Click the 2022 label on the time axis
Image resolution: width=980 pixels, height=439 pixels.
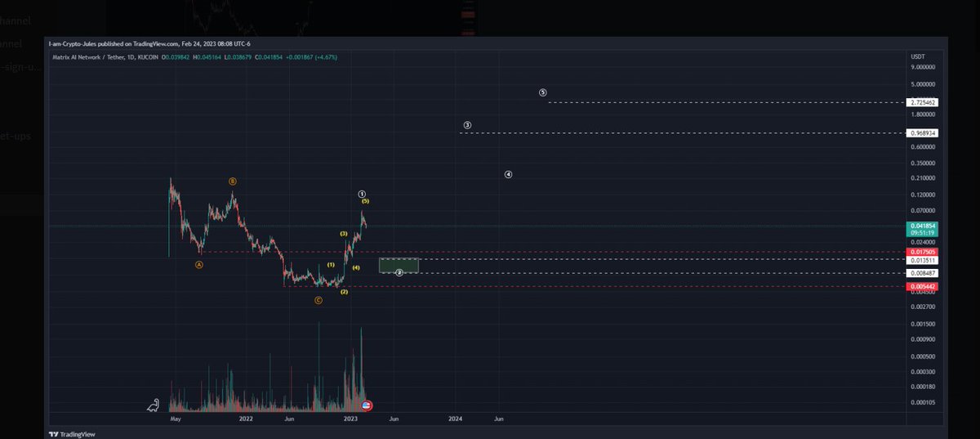[245, 418]
